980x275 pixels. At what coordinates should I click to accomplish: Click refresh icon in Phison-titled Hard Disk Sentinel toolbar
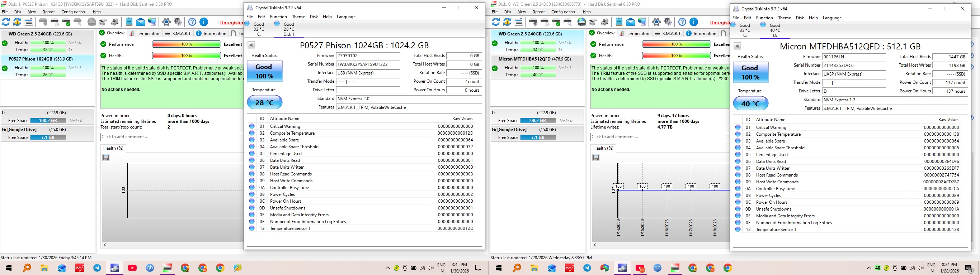tap(6, 22)
